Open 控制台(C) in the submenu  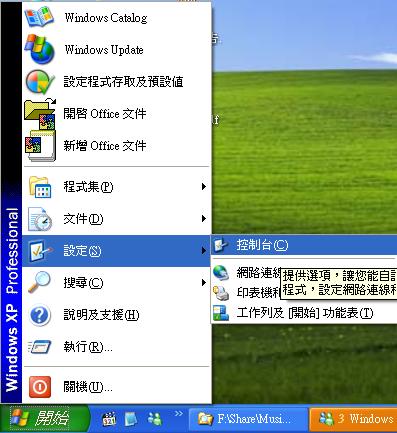coord(304,245)
